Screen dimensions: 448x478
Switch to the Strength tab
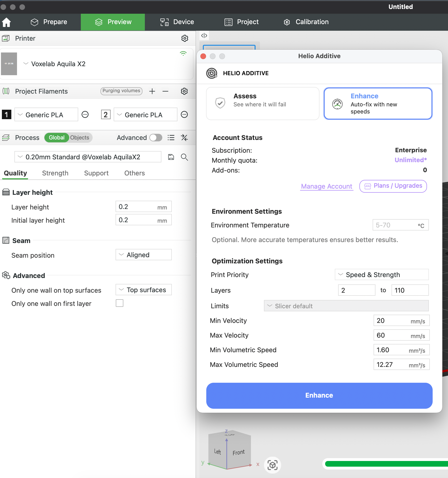[55, 173]
